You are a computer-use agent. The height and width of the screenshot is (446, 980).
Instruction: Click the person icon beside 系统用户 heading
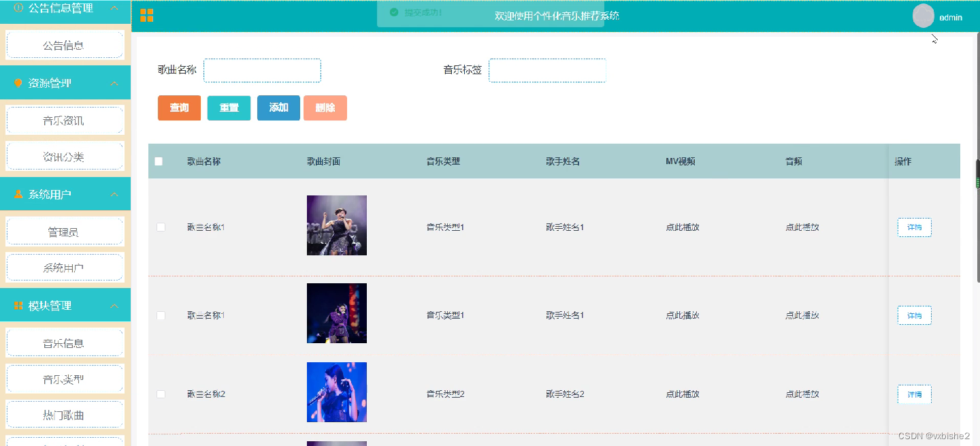point(18,194)
